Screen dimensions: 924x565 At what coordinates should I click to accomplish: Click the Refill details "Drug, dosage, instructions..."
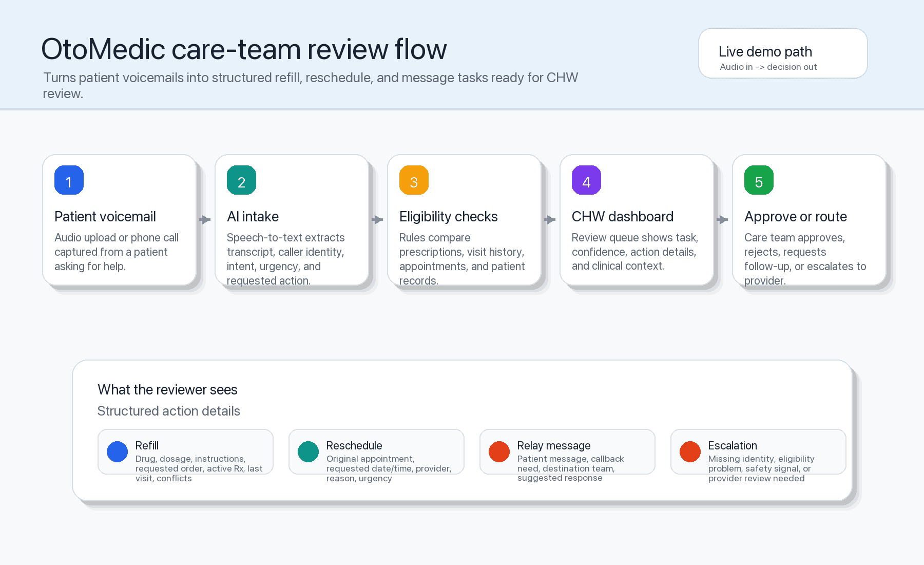[x=199, y=468]
